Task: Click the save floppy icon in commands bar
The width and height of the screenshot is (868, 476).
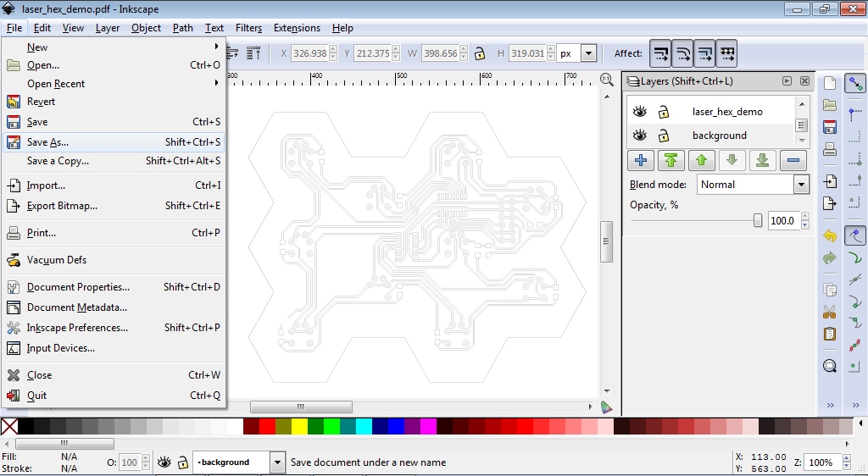Action: [829, 127]
